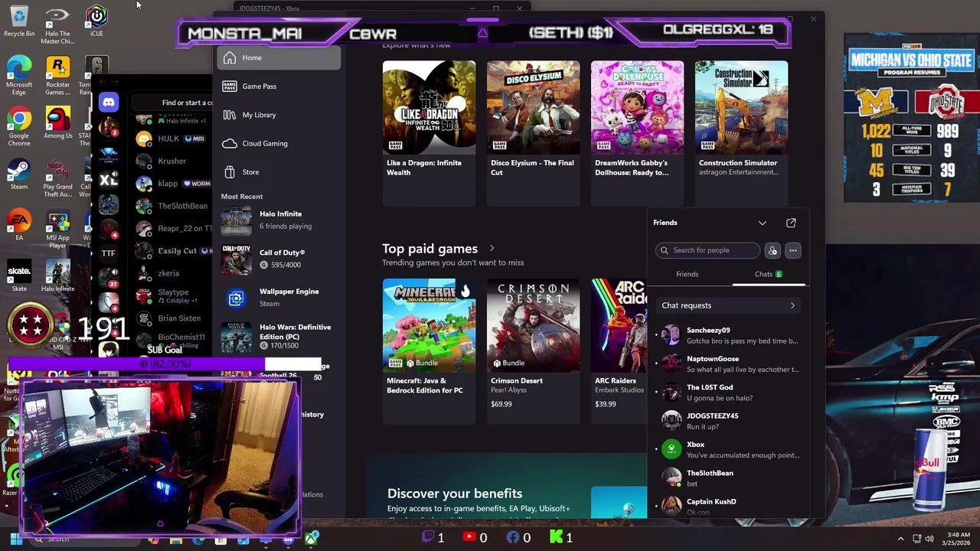
Task: Expand the Top paid games section
Action: pyautogui.click(x=492, y=248)
